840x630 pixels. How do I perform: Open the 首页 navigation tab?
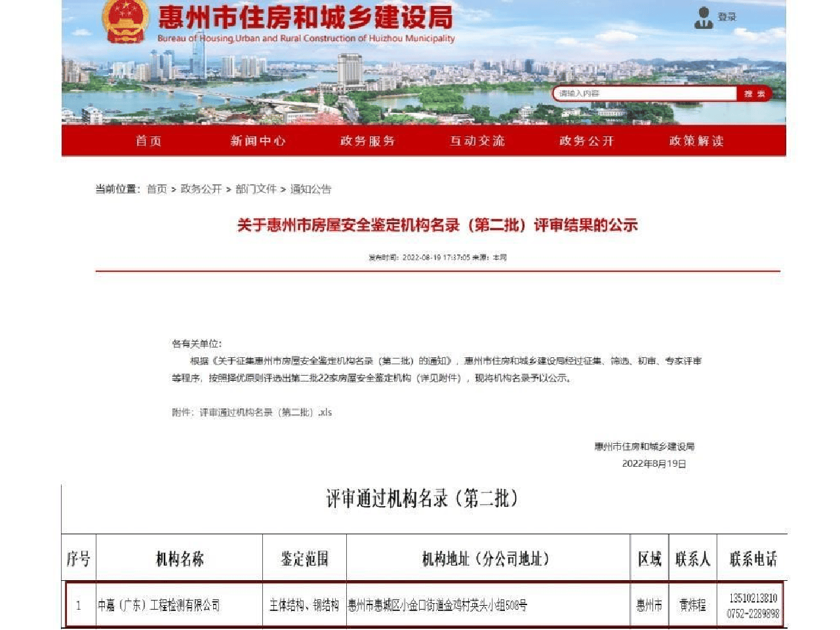click(148, 141)
